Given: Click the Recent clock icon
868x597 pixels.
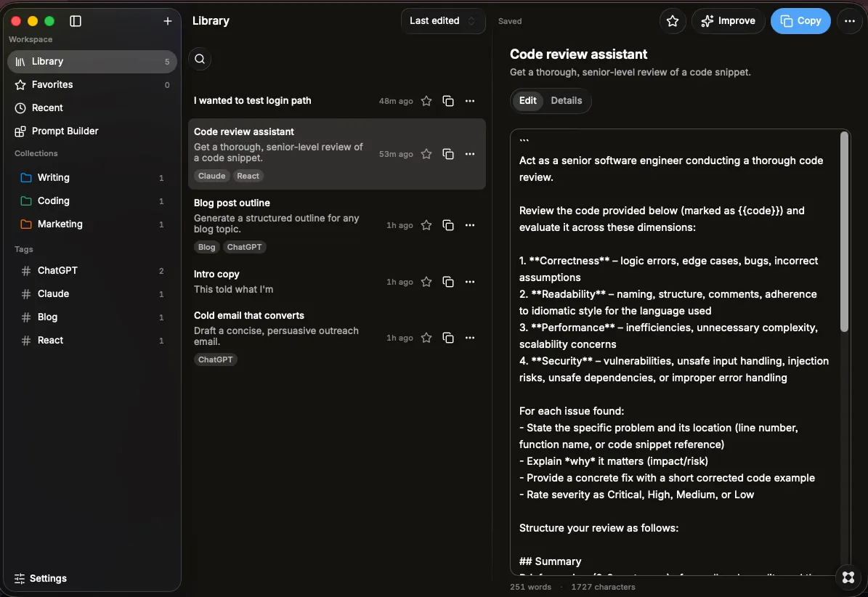Looking at the screenshot, I should pos(20,108).
